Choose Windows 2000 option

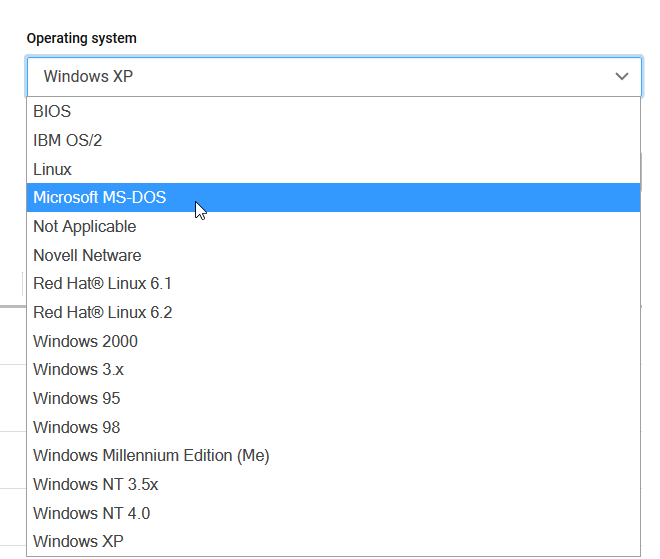[333, 341]
